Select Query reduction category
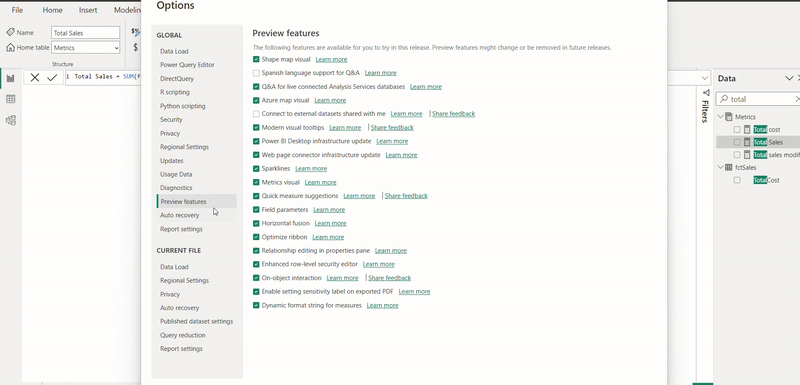 183,335
